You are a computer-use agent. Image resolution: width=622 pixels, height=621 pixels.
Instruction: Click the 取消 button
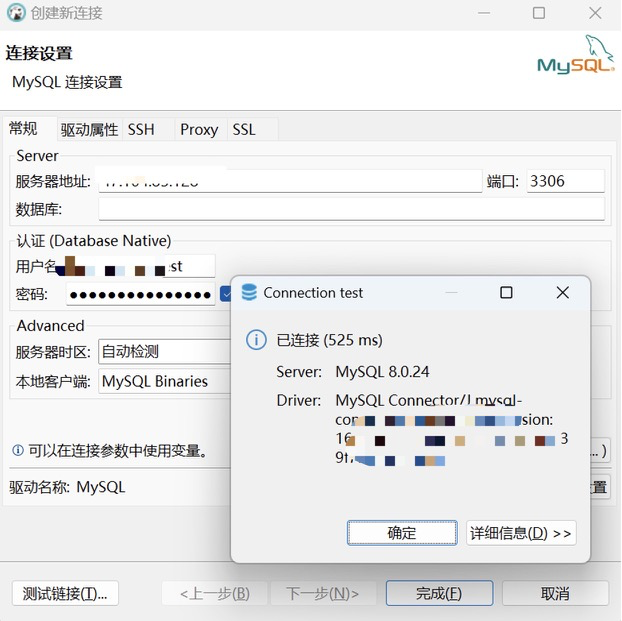click(555, 594)
